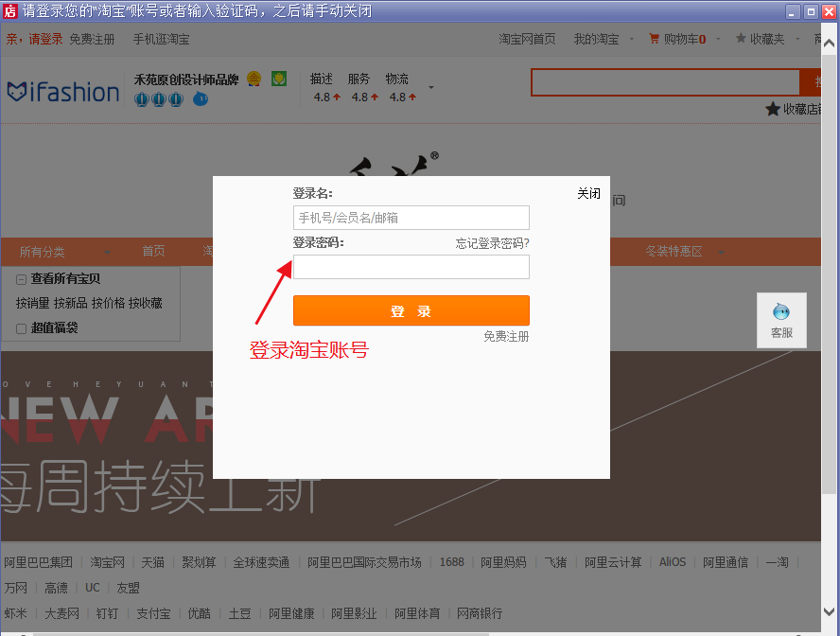The width and height of the screenshot is (840, 636).
Task: Click the 客服 customer service icon
Action: pyautogui.click(x=781, y=312)
